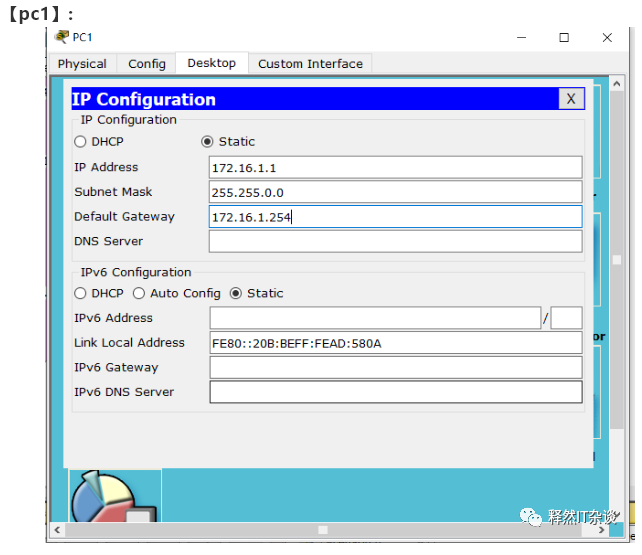Open the Physical tab
The width and height of the screenshot is (642, 555).
[82, 64]
